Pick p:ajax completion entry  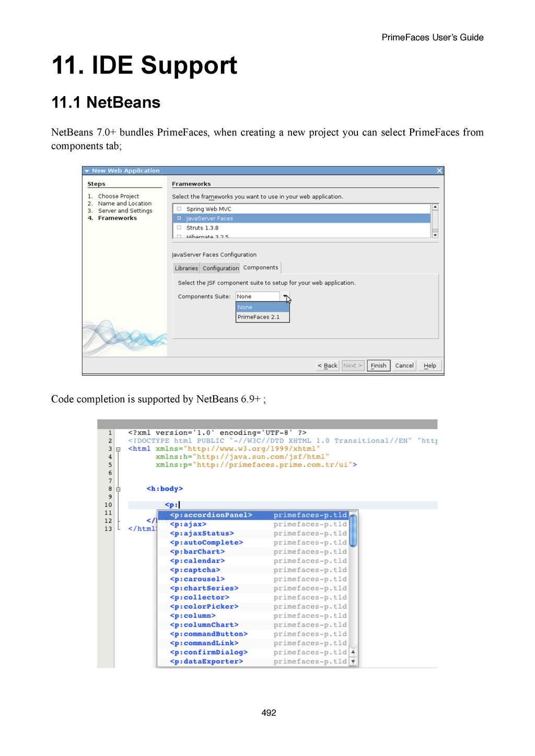pyautogui.click(x=253, y=524)
